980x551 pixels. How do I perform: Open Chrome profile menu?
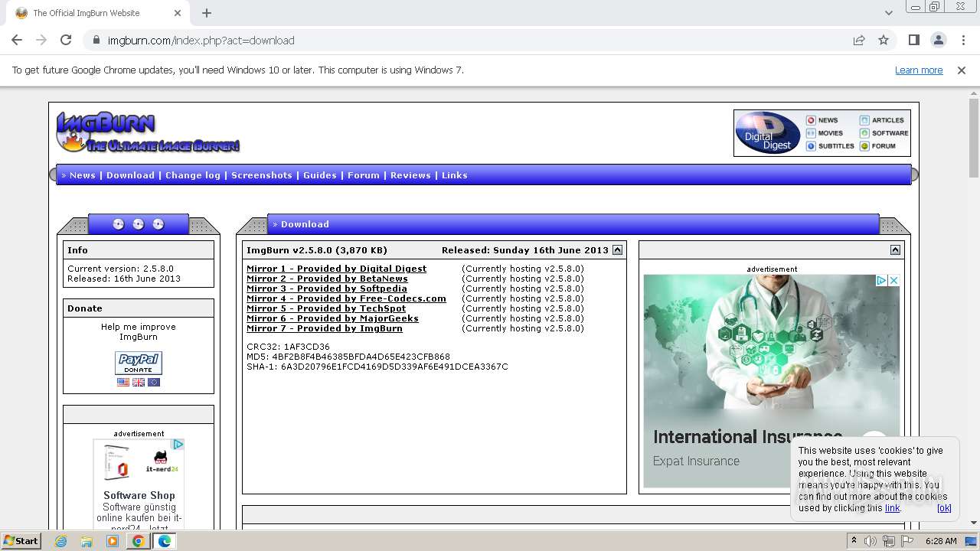click(x=938, y=40)
